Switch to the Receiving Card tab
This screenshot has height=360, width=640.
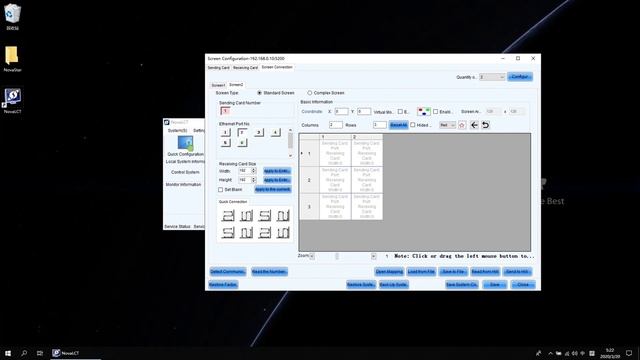[x=245, y=68]
